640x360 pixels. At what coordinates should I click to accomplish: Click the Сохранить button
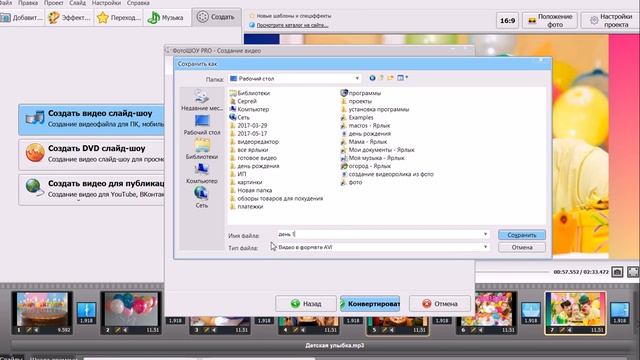522,235
